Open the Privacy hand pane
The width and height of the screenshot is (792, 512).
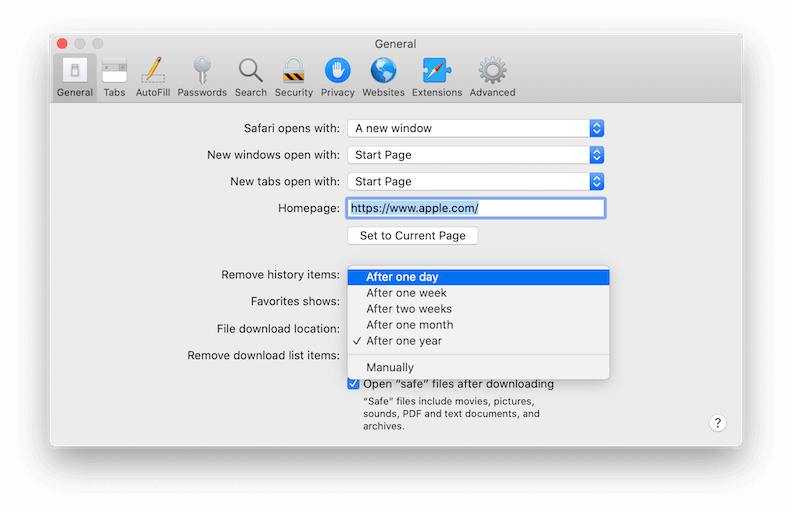point(337,77)
